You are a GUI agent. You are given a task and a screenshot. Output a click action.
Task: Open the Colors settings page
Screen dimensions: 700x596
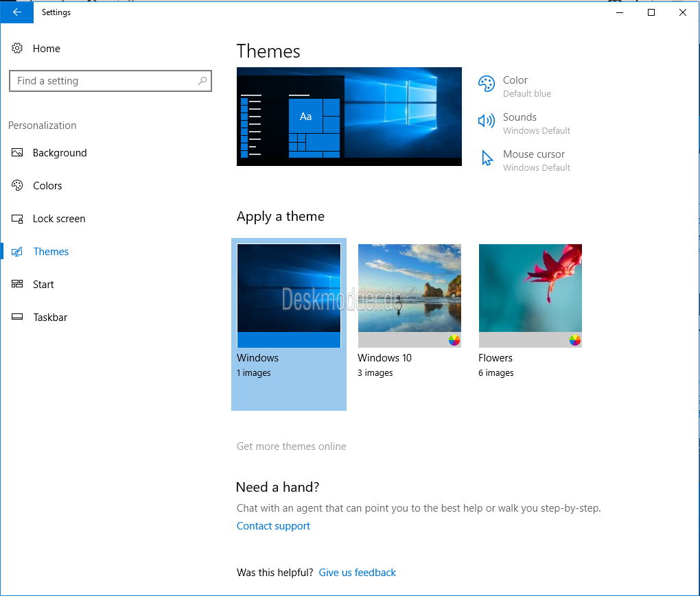tap(47, 186)
